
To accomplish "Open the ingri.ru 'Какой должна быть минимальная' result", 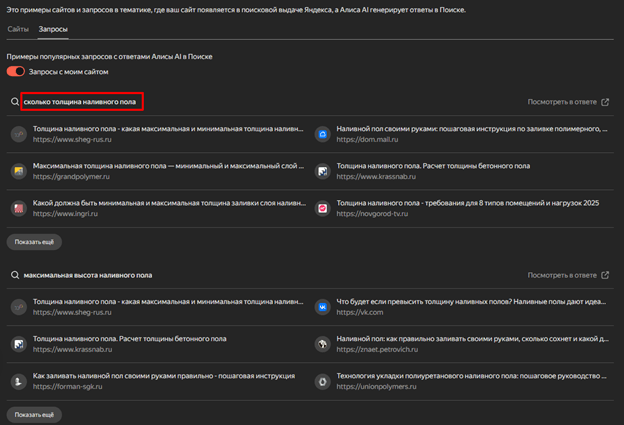I will 169,203.
